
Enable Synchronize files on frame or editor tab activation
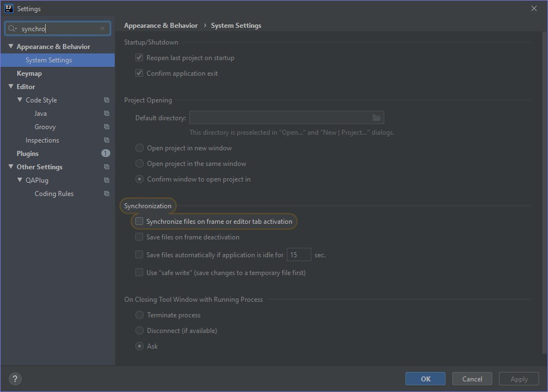(x=139, y=221)
